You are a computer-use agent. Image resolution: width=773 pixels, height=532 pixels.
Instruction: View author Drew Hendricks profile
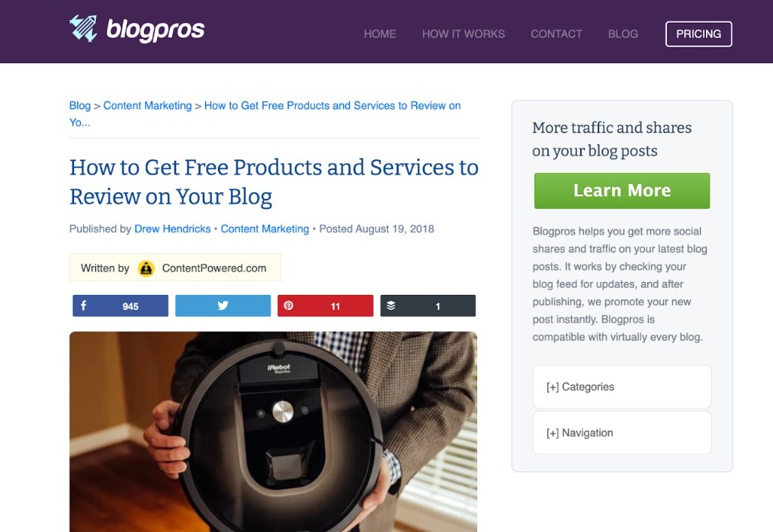[x=172, y=229]
